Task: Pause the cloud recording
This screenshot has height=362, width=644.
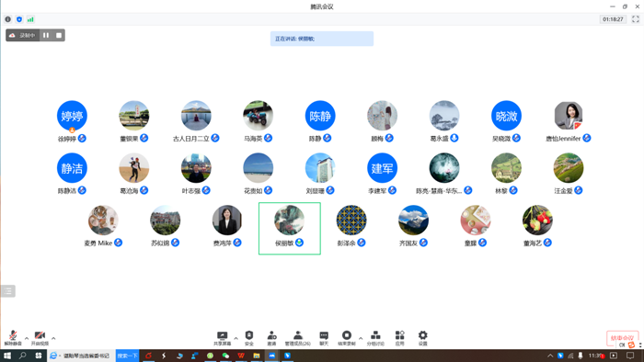Action: (46, 35)
